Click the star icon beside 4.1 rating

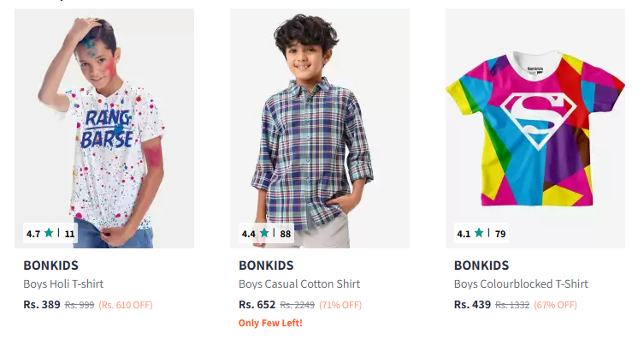pyautogui.click(x=479, y=233)
